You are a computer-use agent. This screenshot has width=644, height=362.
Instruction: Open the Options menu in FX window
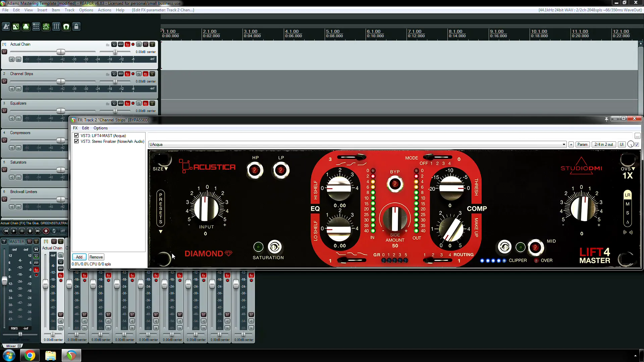coord(100,128)
